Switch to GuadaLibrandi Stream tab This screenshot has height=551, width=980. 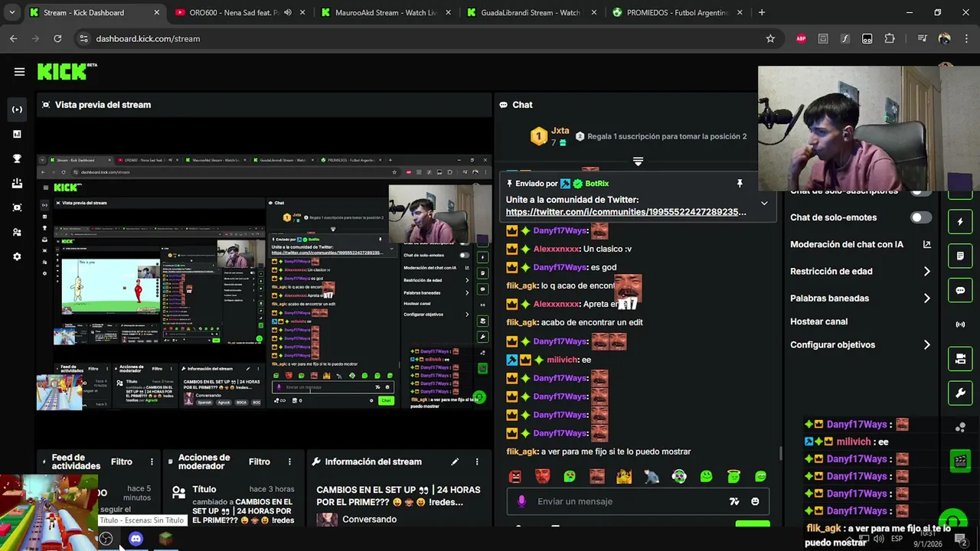530,12
